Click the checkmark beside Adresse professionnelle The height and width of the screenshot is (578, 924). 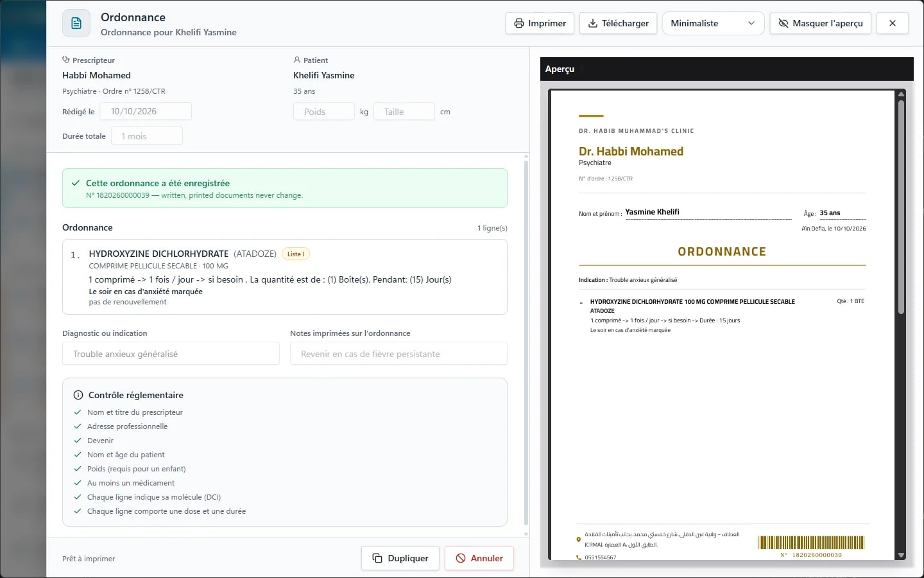(x=78, y=426)
